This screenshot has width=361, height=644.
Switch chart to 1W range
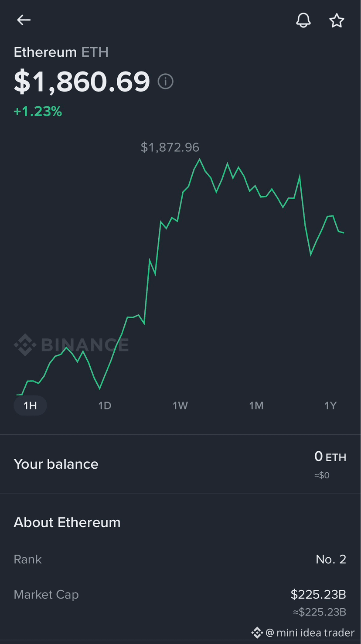click(x=180, y=405)
